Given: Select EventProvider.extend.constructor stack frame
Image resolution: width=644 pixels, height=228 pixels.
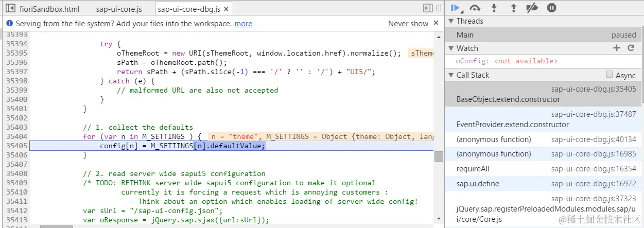Looking at the screenshot, I should click(544, 119).
